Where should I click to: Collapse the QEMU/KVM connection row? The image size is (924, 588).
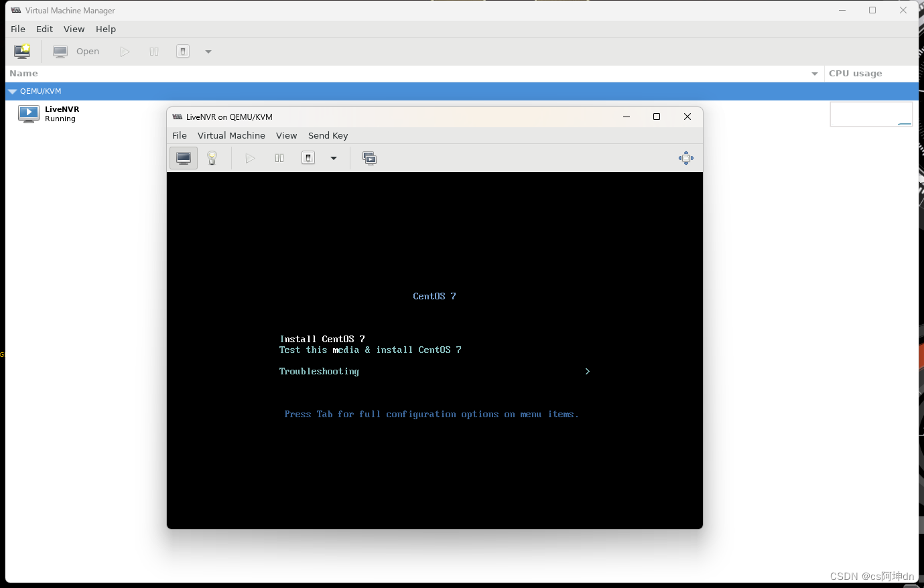point(13,91)
